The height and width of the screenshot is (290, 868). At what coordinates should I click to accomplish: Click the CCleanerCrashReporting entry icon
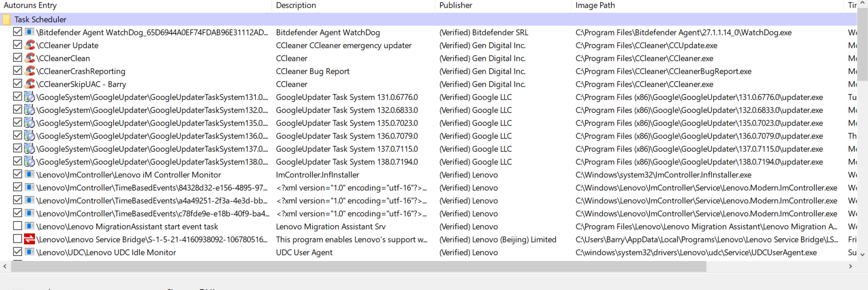30,71
